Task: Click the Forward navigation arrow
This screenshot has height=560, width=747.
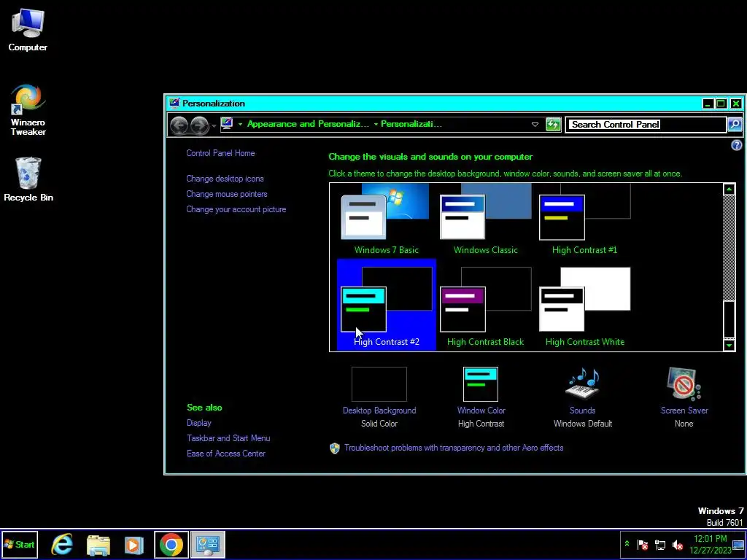Action: [200, 125]
